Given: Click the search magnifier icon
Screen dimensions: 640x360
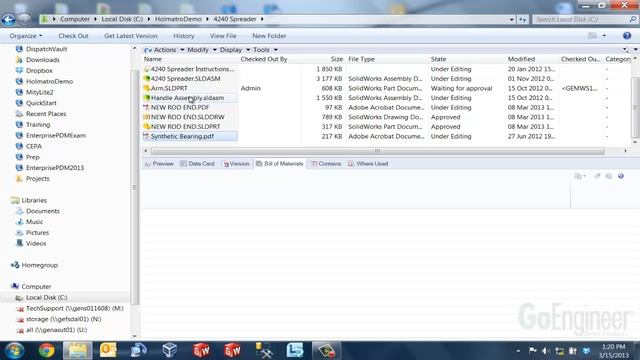Looking at the screenshot, I should 633,19.
